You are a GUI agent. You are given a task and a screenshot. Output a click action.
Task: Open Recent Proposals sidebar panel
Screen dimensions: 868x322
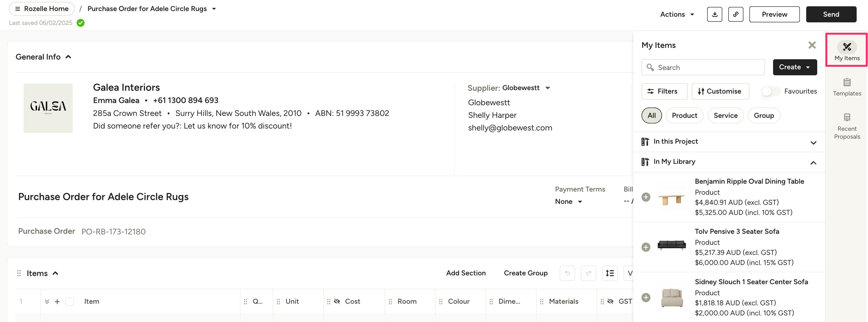847,126
